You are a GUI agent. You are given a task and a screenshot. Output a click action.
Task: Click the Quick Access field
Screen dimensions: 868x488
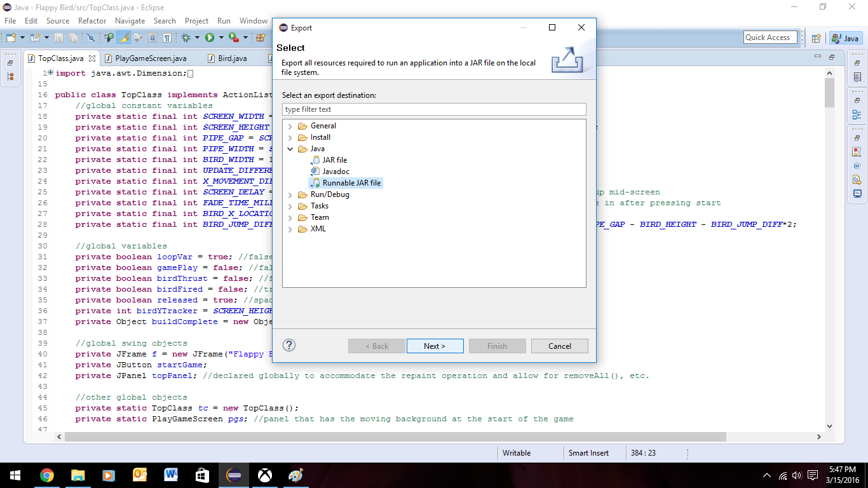pos(770,37)
